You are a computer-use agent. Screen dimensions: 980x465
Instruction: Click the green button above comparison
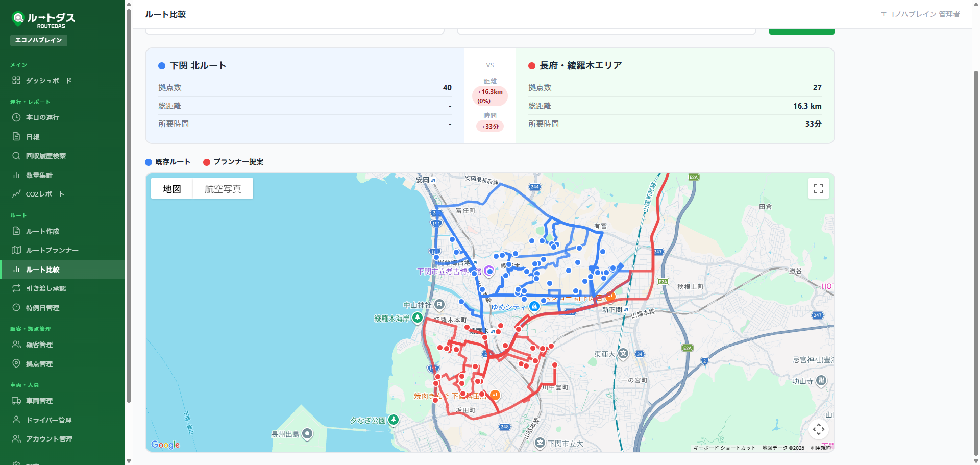tap(801, 32)
